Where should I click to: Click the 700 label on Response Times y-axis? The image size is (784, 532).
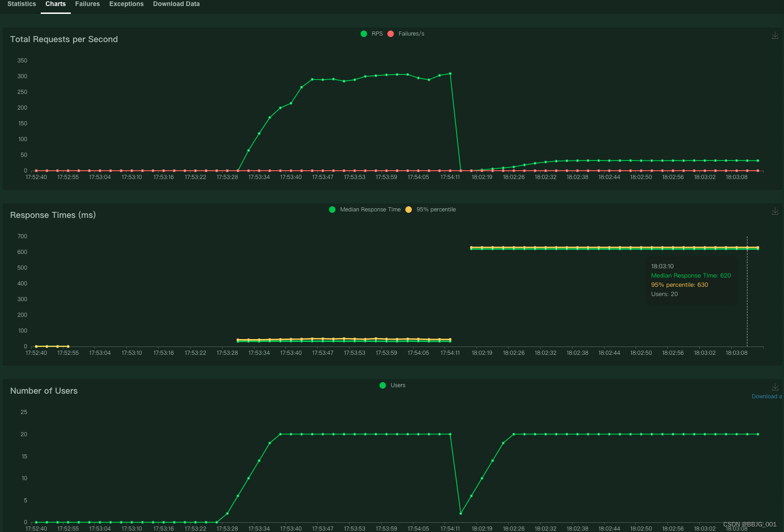[22, 236]
